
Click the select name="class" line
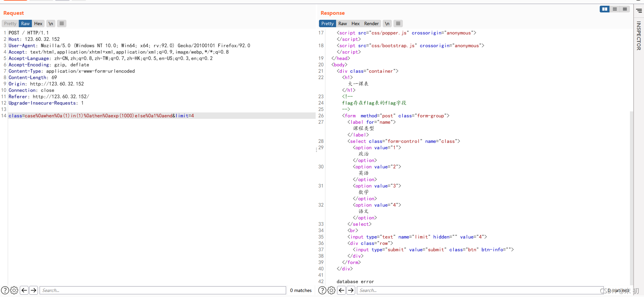pos(404,141)
